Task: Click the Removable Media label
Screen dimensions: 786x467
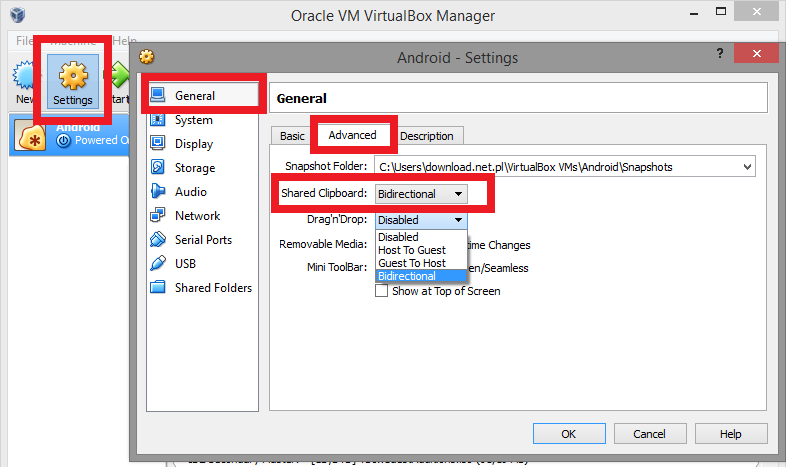Action: pos(323,244)
